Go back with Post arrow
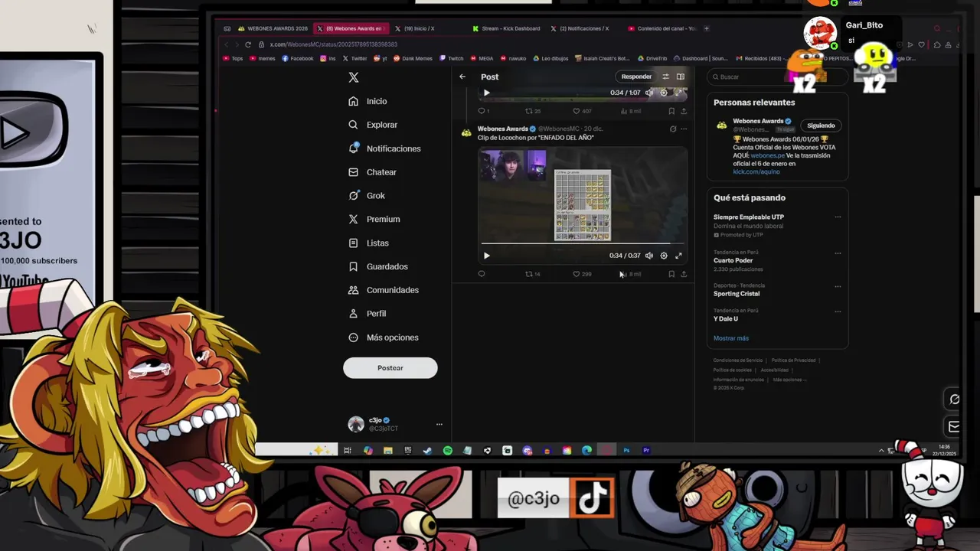Image resolution: width=980 pixels, height=551 pixels. tap(462, 77)
